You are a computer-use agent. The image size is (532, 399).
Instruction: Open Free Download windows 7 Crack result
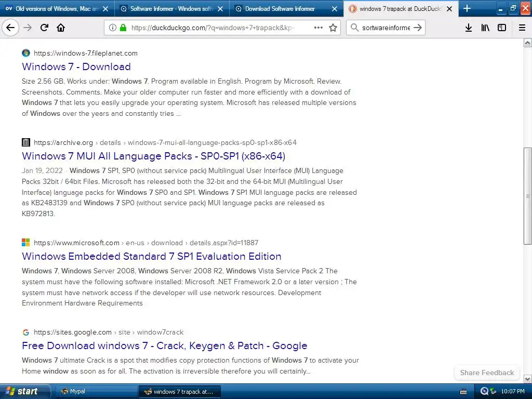point(165,345)
